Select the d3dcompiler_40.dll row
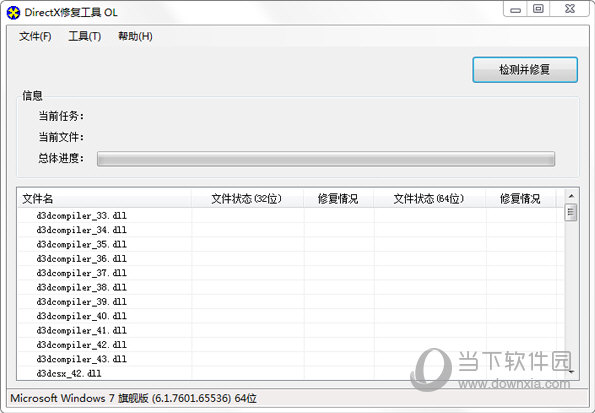 click(x=291, y=316)
